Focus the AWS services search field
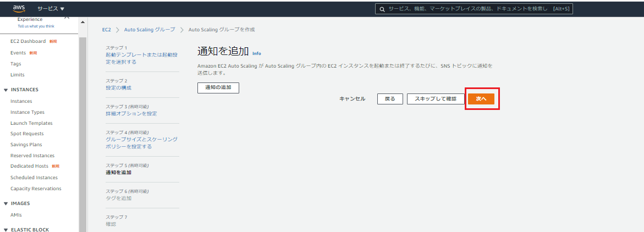Image resolution: width=644 pixels, height=232 pixels. (474, 9)
